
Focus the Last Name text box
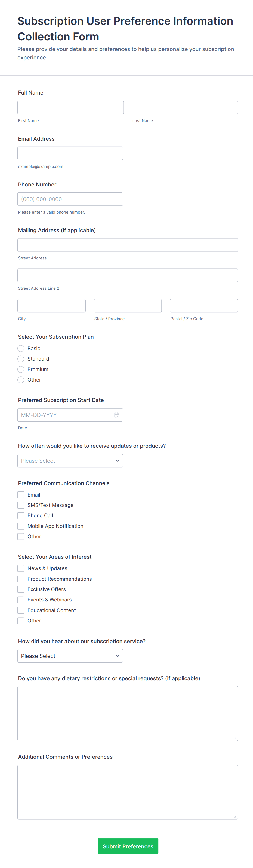pos(185,107)
